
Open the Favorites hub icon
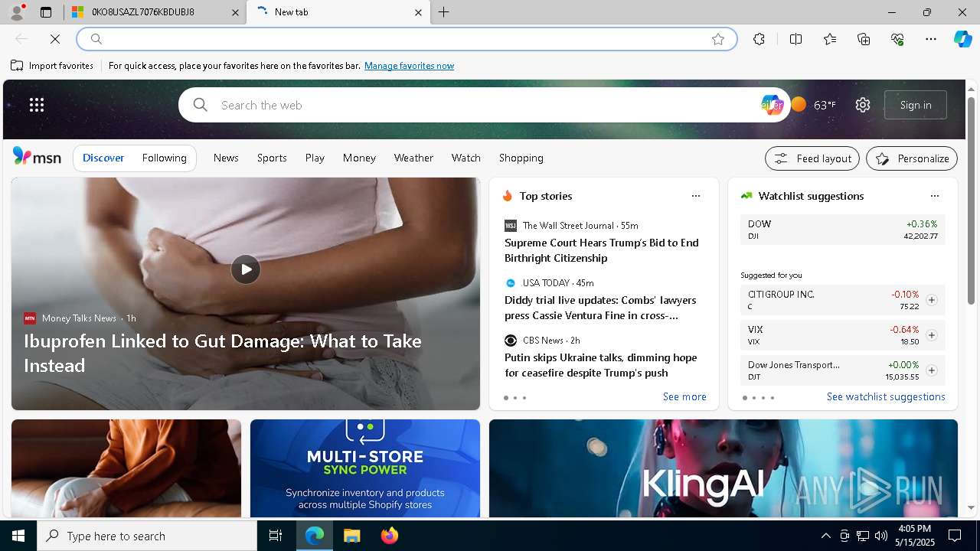click(x=830, y=39)
